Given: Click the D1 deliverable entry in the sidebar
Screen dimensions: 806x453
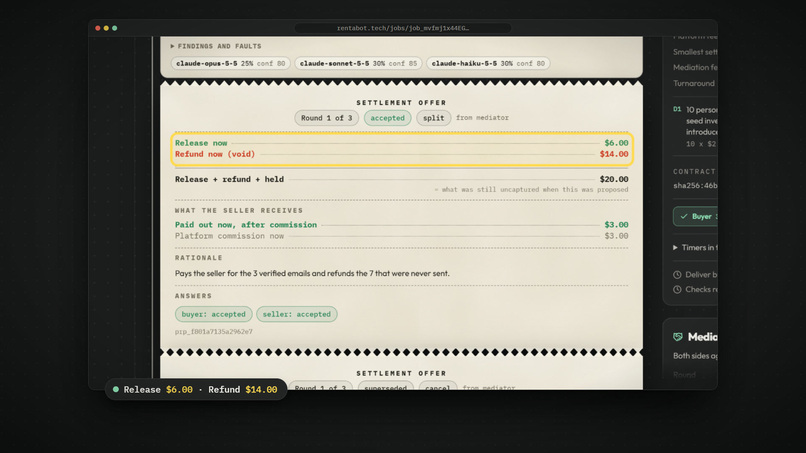Looking at the screenshot, I should [695, 126].
